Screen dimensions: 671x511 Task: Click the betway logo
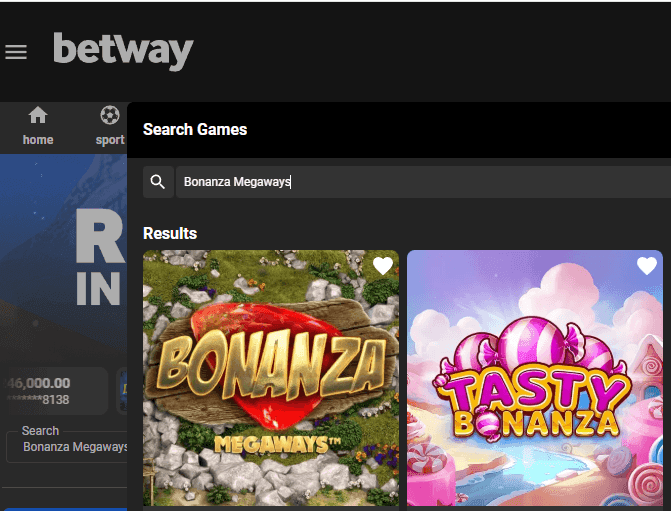[x=123, y=51]
